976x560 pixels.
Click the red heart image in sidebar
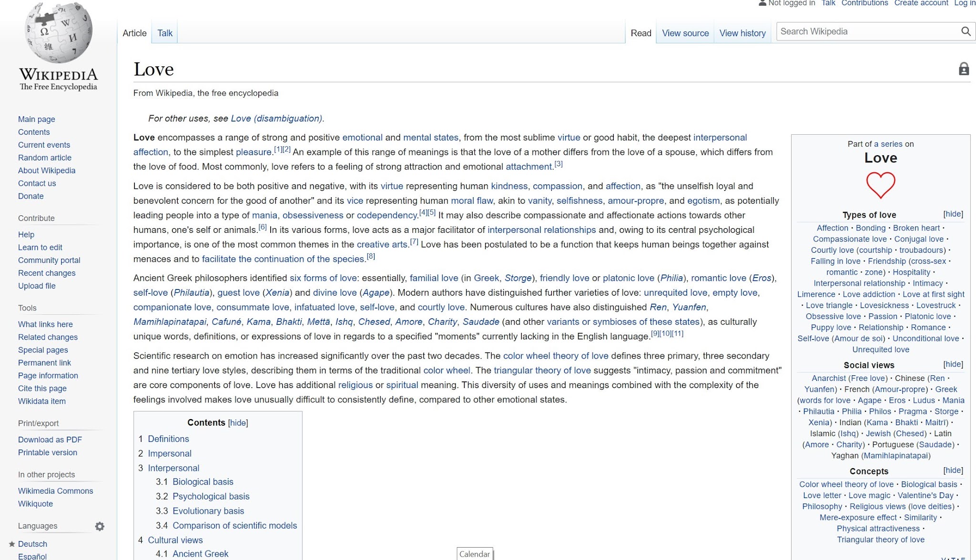pyautogui.click(x=880, y=185)
